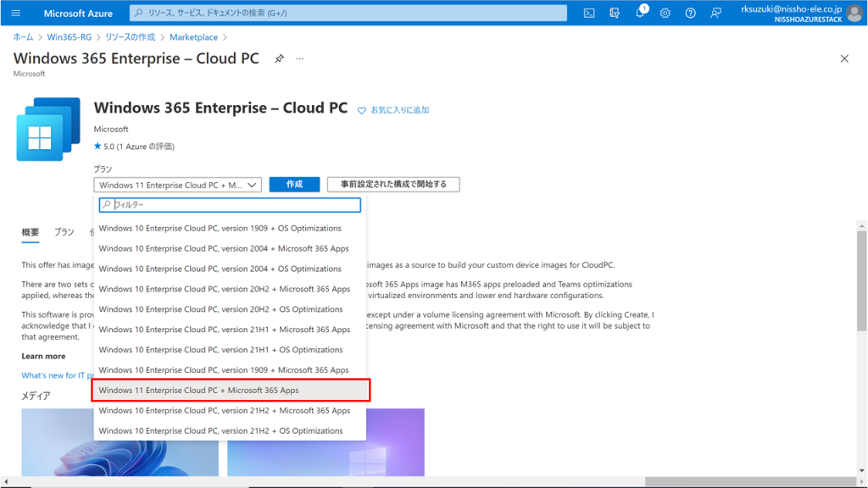The image size is (868, 488).
Task: Select Windows 10 version 1909 + OS Optimizations
Action: [230, 228]
